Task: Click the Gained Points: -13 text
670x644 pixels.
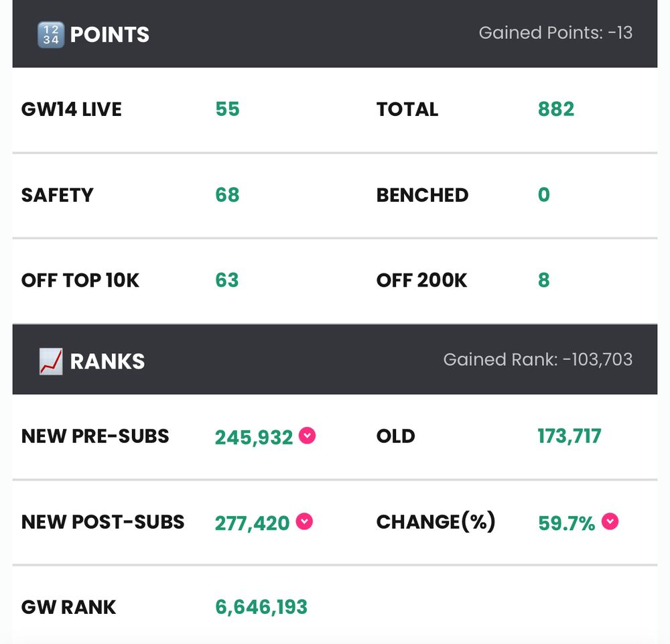Action: (555, 33)
